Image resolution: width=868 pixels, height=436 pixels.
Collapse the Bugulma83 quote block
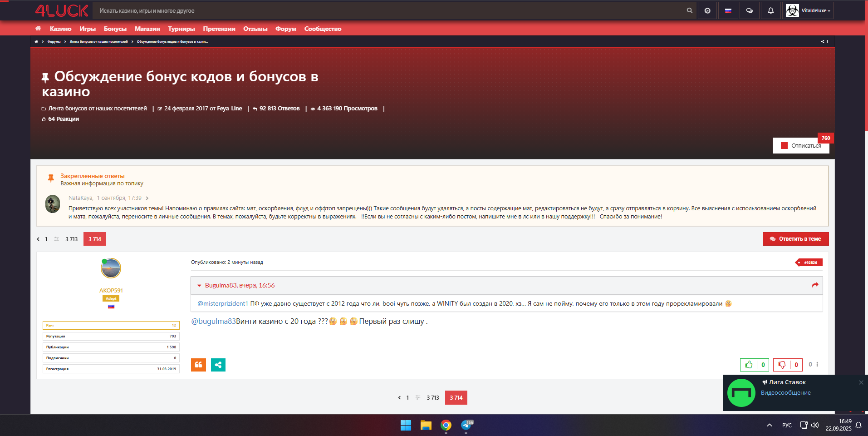pos(199,286)
